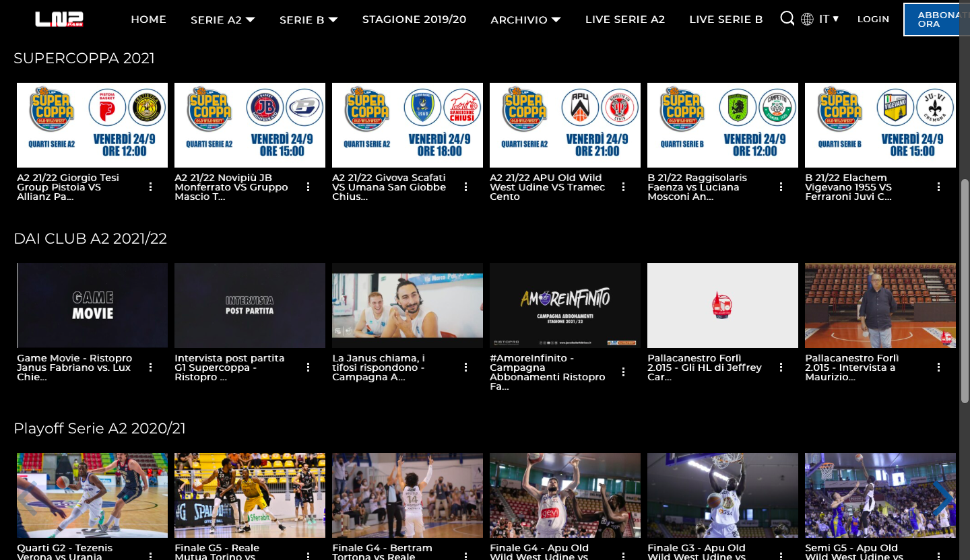Play the Game Movie thumbnail
The width and height of the screenshot is (970, 560).
coord(92,306)
